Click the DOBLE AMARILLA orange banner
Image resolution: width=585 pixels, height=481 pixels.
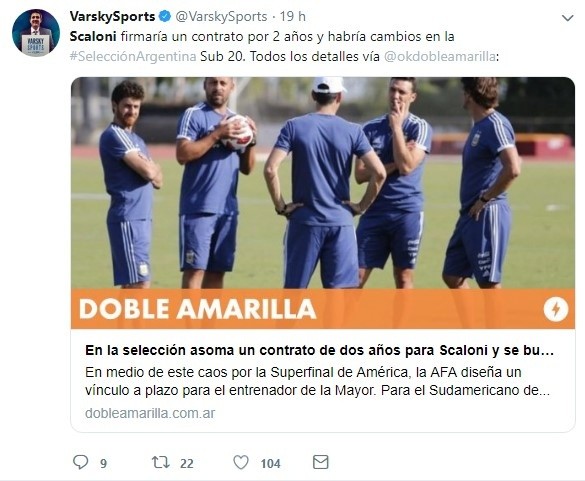tap(323, 309)
